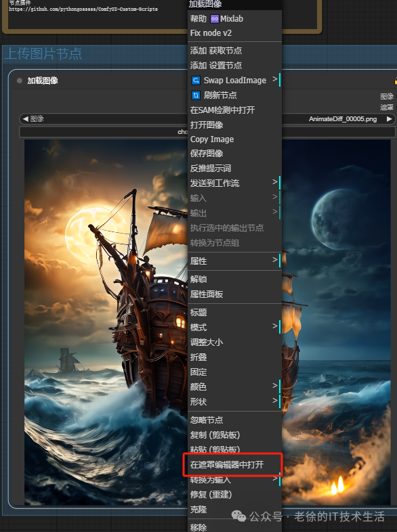Click the 图像 output label on node

click(x=387, y=96)
